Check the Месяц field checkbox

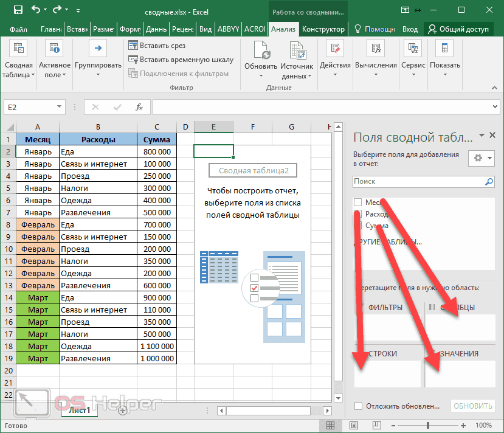(356, 202)
